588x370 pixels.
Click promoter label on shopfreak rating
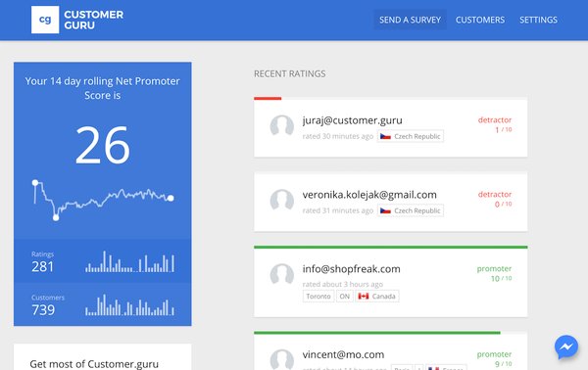(494, 268)
